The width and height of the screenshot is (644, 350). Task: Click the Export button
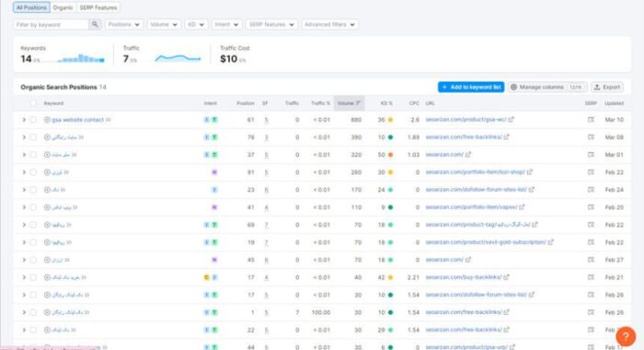(607, 87)
